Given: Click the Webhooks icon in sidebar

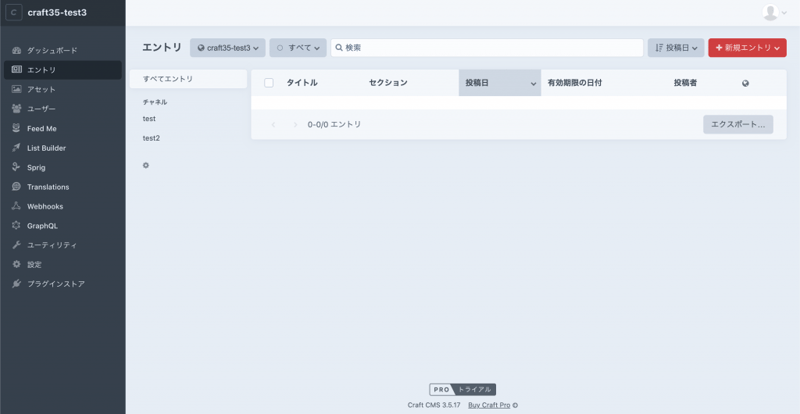Looking at the screenshot, I should pyautogui.click(x=16, y=206).
